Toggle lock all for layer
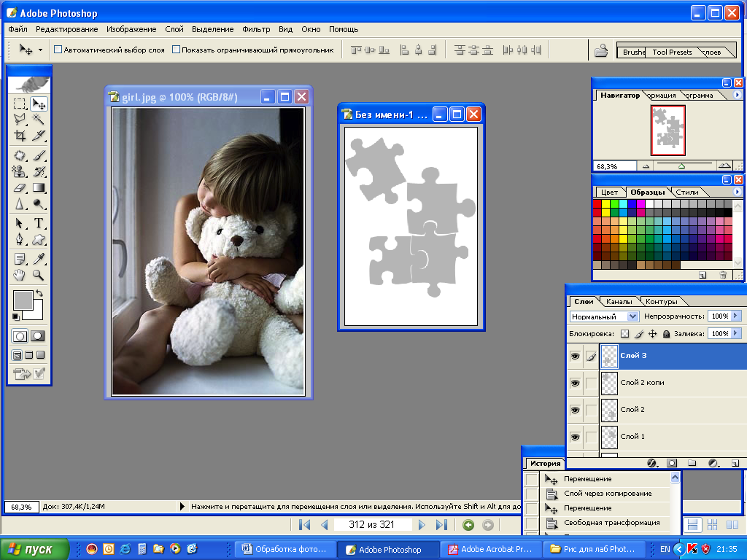Screen dimensions: 747x560 tap(667, 334)
